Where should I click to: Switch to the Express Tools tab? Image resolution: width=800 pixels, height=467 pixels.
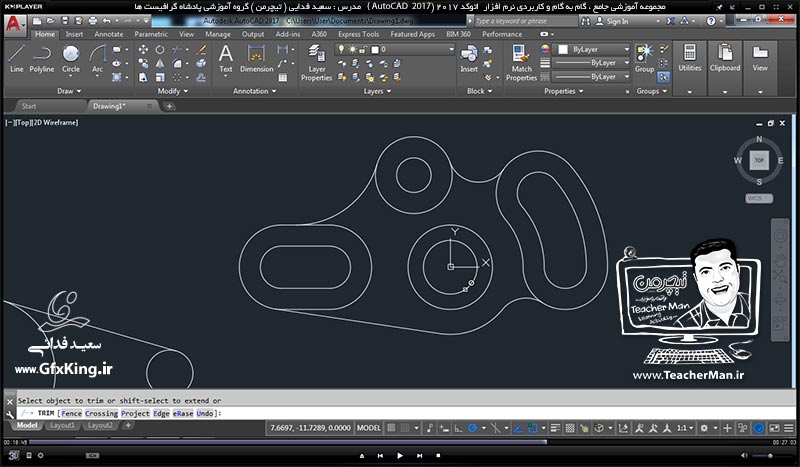coord(358,34)
